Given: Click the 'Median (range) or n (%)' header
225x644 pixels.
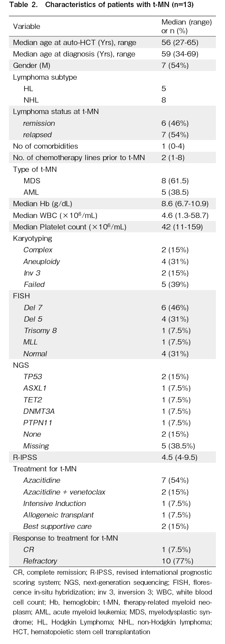Looking at the screenshot, I should coord(186,26).
